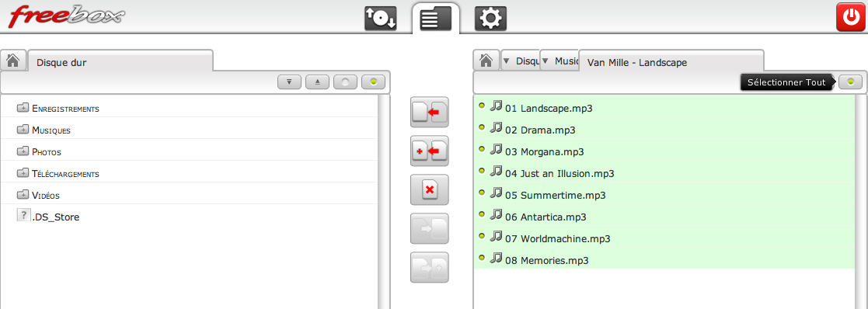Screen dimensions: 868x309
Task: Click the collapse-all arrow button in left toolbar
Action: [317, 82]
